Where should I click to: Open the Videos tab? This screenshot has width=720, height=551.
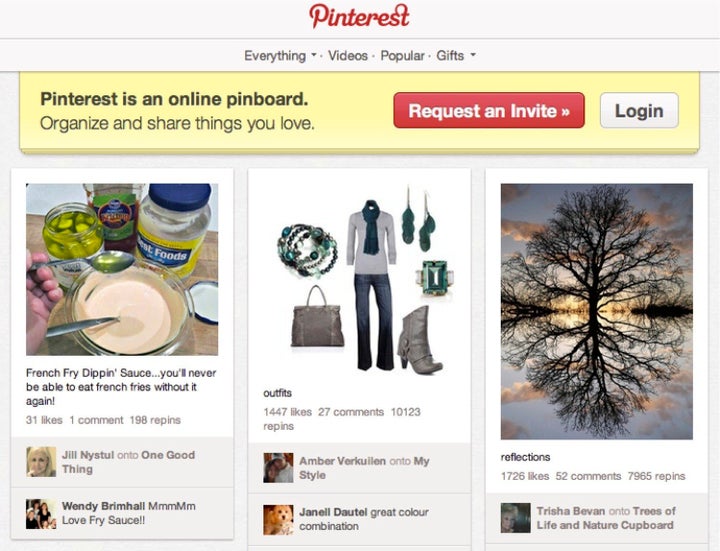[348, 56]
